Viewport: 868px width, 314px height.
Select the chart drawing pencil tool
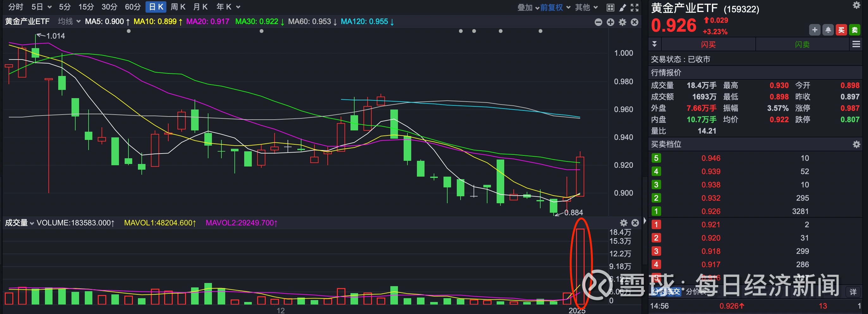click(623, 7)
